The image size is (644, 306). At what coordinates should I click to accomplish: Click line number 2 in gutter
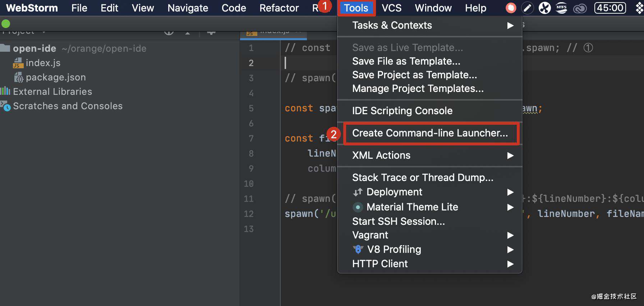(251, 63)
